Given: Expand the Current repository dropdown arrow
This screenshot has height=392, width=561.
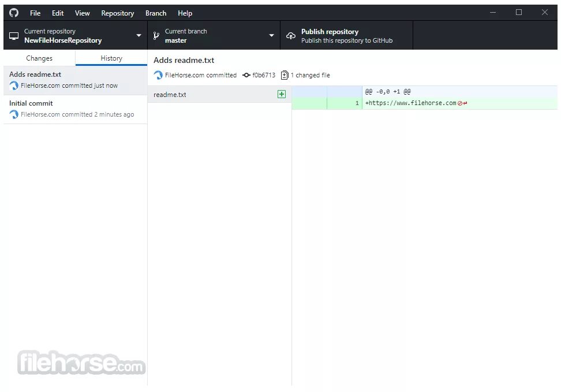Looking at the screenshot, I should pyautogui.click(x=139, y=35).
